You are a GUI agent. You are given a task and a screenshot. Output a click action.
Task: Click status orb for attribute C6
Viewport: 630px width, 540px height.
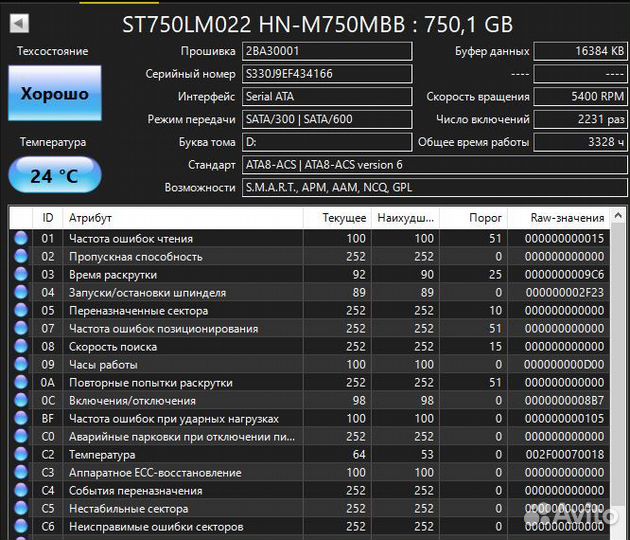tap(21, 526)
